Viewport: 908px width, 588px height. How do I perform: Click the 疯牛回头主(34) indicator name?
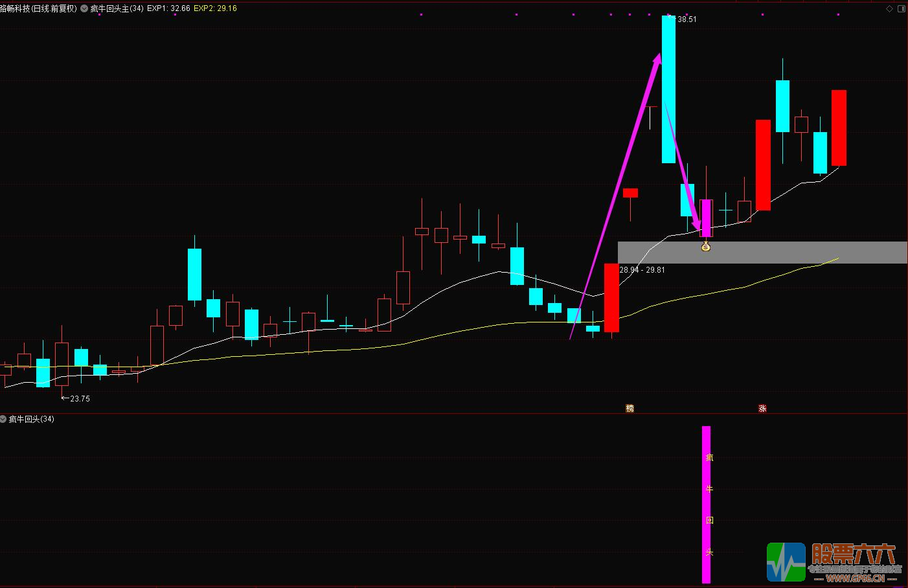tap(117, 8)
